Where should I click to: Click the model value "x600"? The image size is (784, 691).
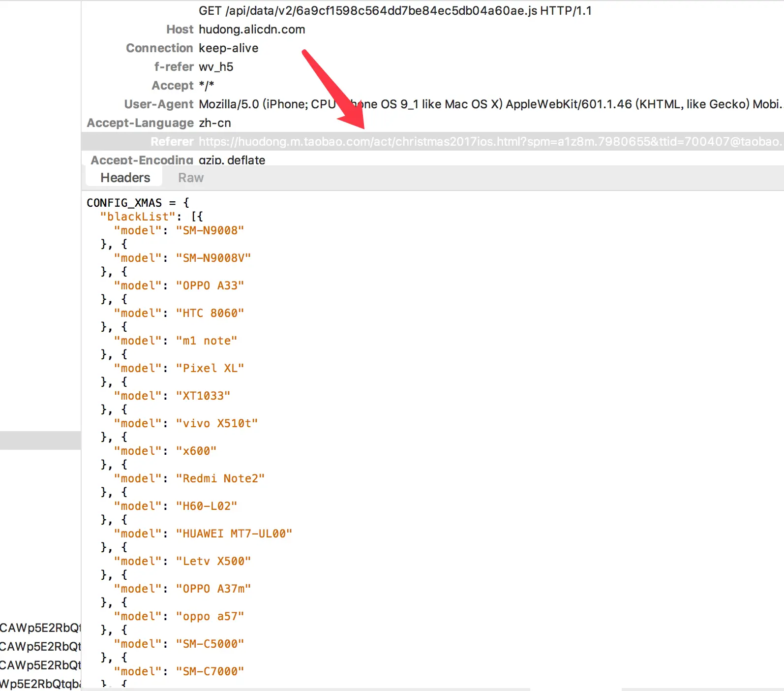point(196,451)
